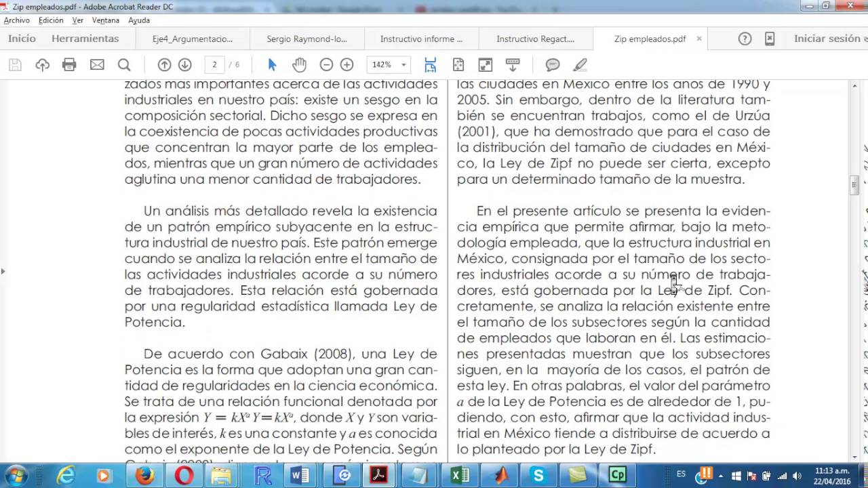The width and height of the screenshot is (868, 488).
Task: Open the help question mark icon
Action: (x=745, y=39)
